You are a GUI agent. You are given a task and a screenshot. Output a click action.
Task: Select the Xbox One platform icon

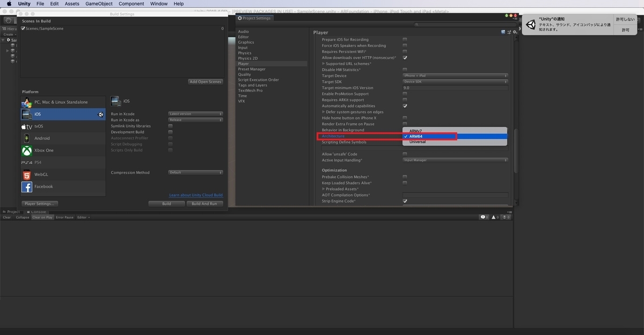point(27,151)
